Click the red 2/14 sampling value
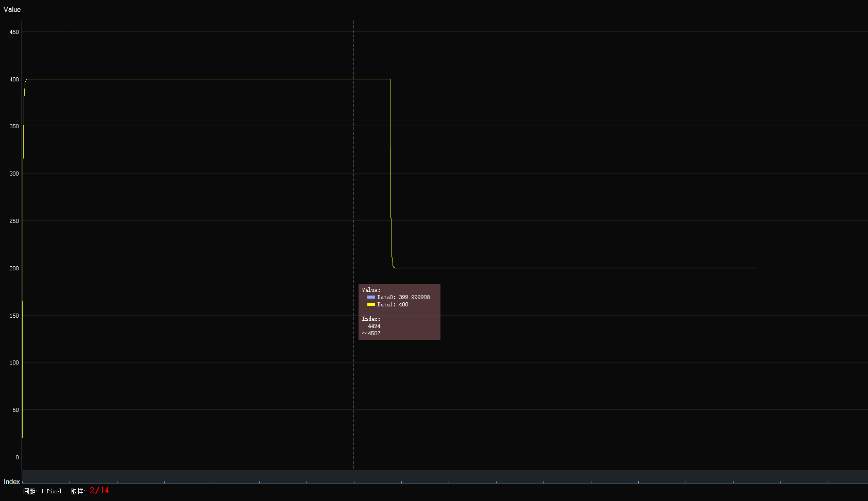The width and height of the screenshot is (868, 501). 99,491
